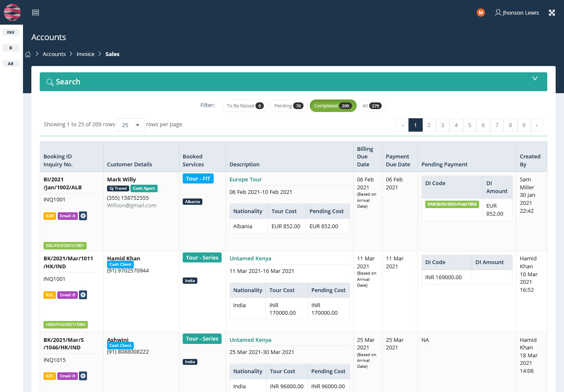
Task: Filter by To Be Raised
Action: [245, 106]
